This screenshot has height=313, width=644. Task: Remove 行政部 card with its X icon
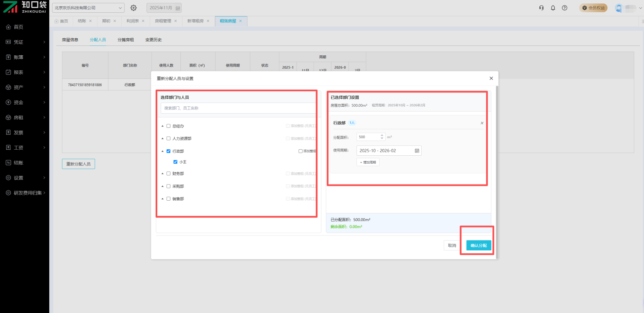[482, 123]
